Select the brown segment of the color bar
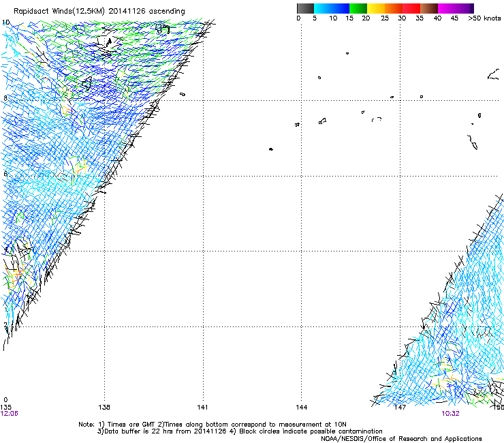The width and height of the screenshot is (504, 443). [x=429, y=8]
